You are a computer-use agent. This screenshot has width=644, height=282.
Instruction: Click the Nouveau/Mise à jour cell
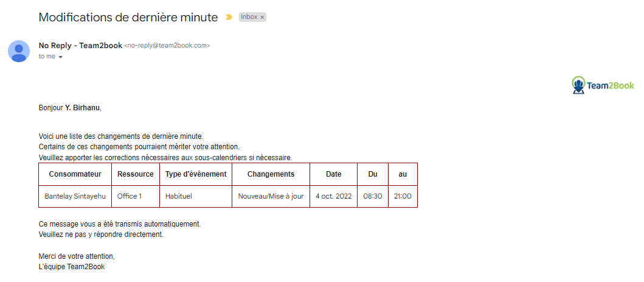pos(271,196)
